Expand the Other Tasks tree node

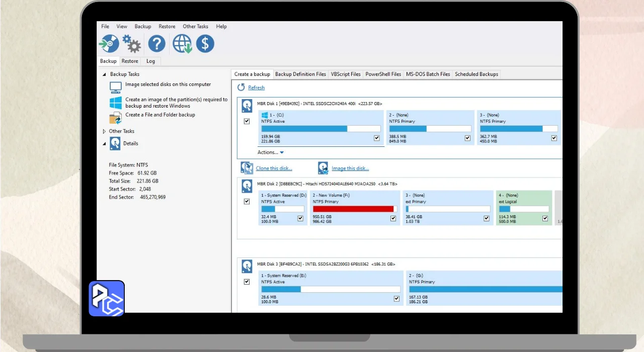click(x=105, y=131)
